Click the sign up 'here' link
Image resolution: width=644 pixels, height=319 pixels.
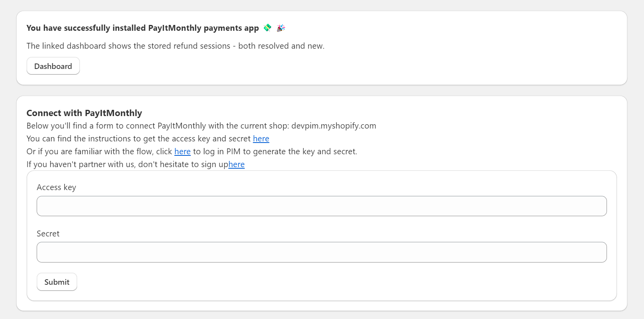pyautogui.click(x=236, y=164)
